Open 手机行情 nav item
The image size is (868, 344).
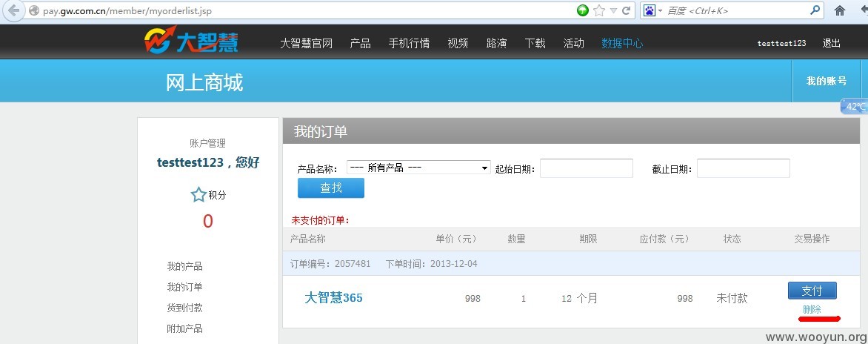click(409, 43)
